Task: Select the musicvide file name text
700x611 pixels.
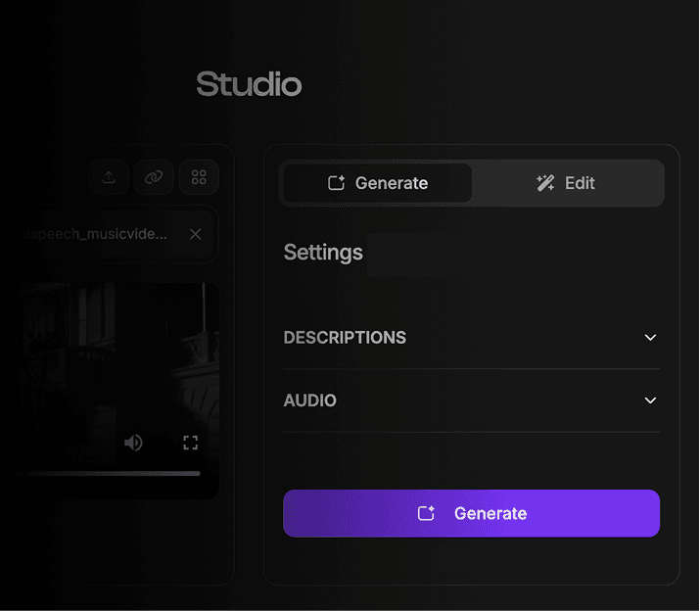Action: (x=91, y=234)
